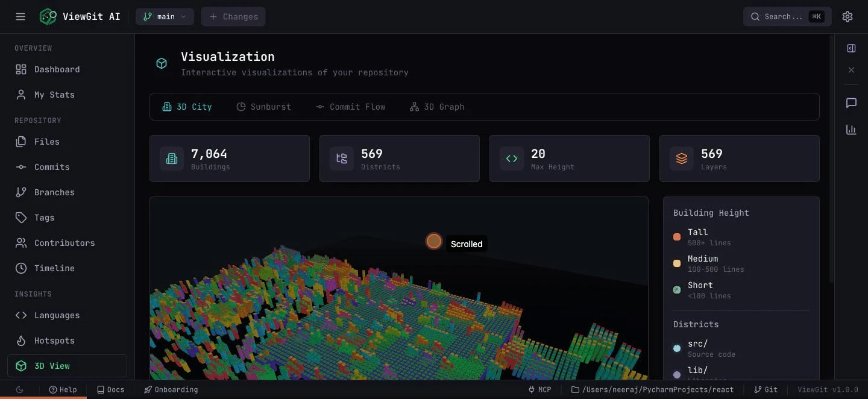Open settings via gear icon
Screen dimensions: 868x399
848,16
